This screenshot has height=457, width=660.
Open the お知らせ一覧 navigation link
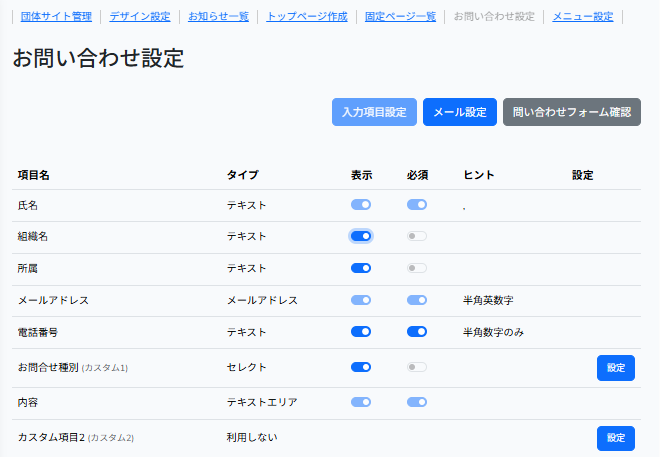point(218,17)
